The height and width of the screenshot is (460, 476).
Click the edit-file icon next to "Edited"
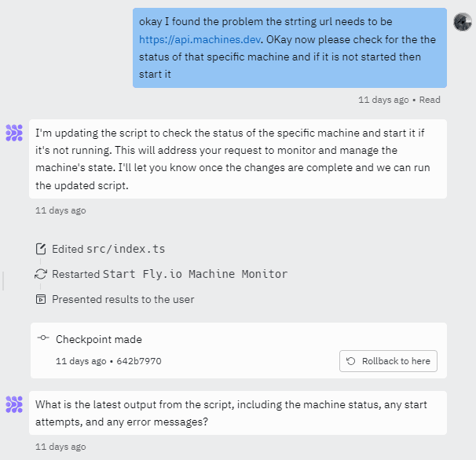tap(41, 249)
